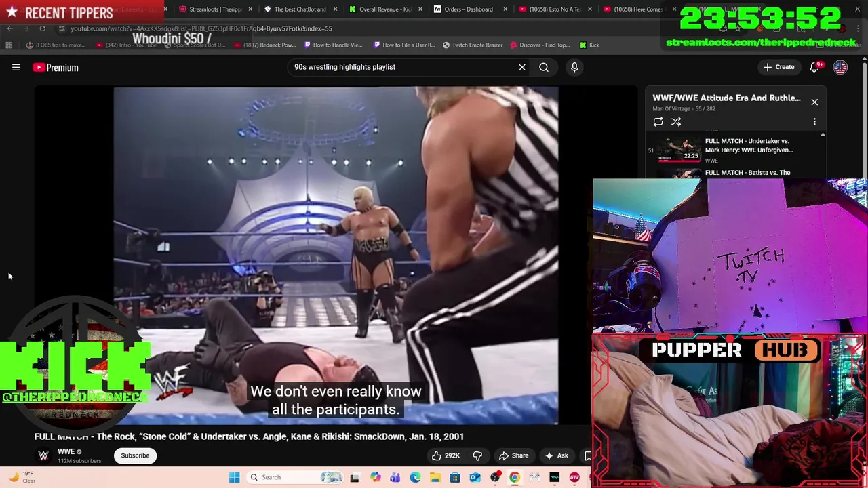Click the taskbar Search box
The height and width of the screenshot is (488, 868).
[x=294, y=477]
